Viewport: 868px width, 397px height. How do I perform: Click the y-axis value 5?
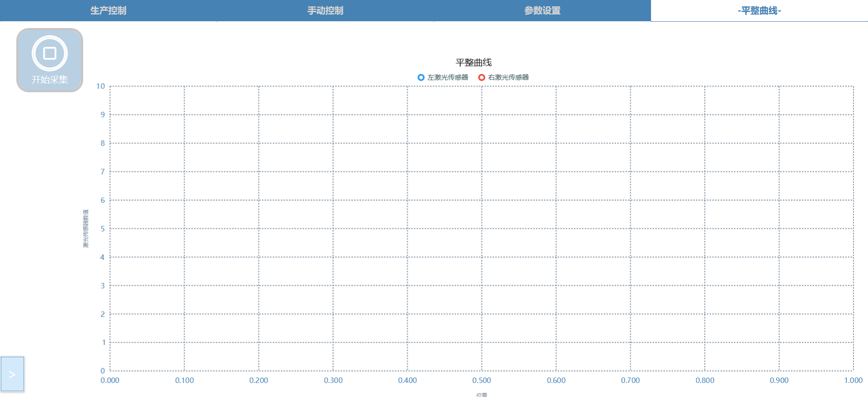103,228
